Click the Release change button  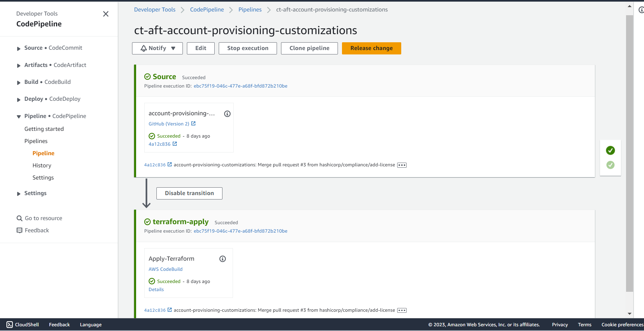(371, 48)
